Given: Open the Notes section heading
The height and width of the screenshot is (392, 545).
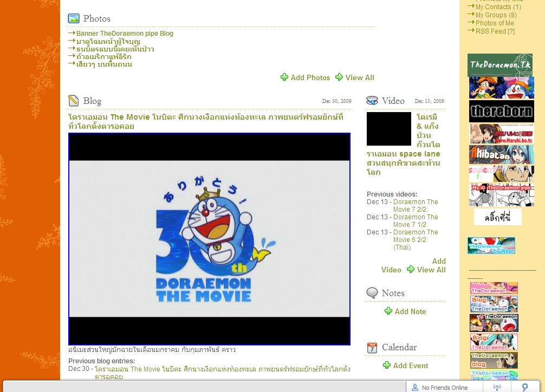Looking at the screenshot, I should pos(393,293).
